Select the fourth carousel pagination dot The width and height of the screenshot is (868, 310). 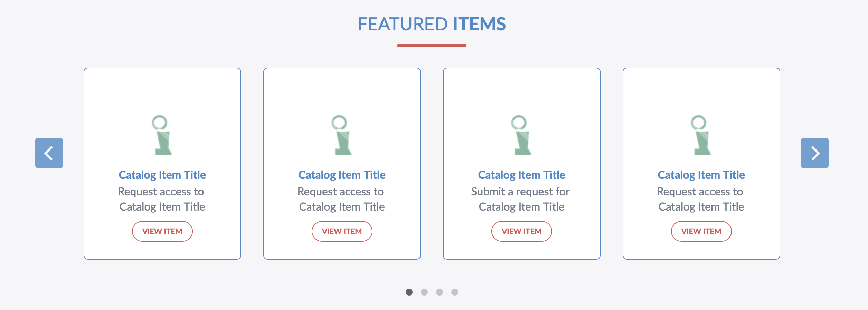pos(454,292)
